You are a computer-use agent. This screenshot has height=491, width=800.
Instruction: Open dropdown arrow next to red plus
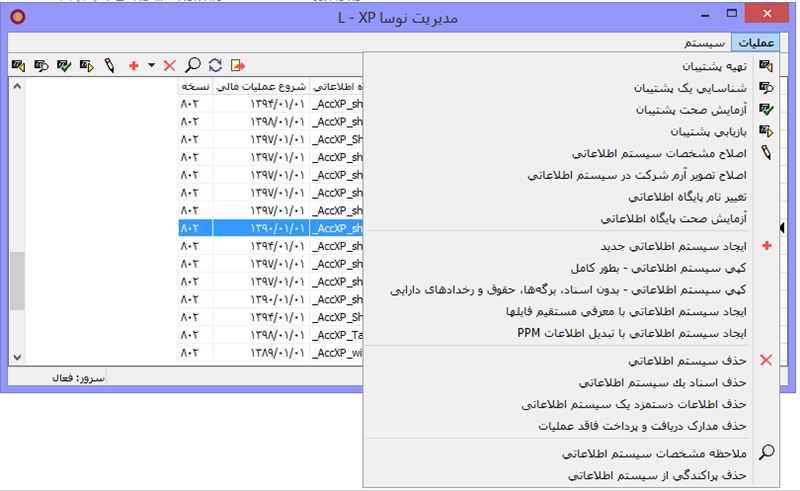tap(150, 65)
